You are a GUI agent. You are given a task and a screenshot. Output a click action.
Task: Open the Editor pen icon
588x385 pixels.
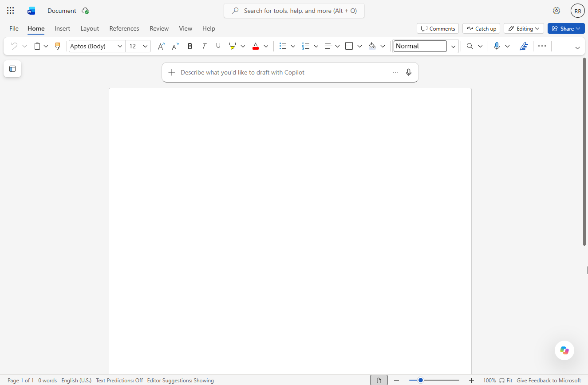tap(524, 46)
